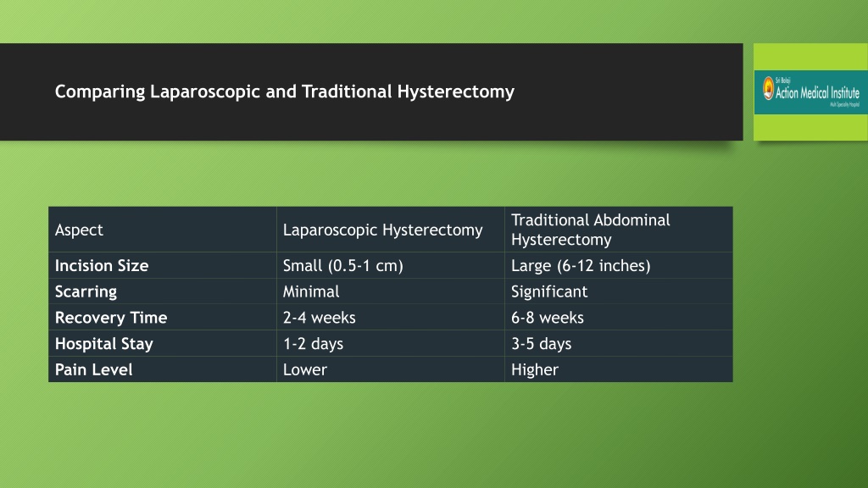868x488 pixels.
Task: Click the Action Medical Institute logo
Action: 810,91
